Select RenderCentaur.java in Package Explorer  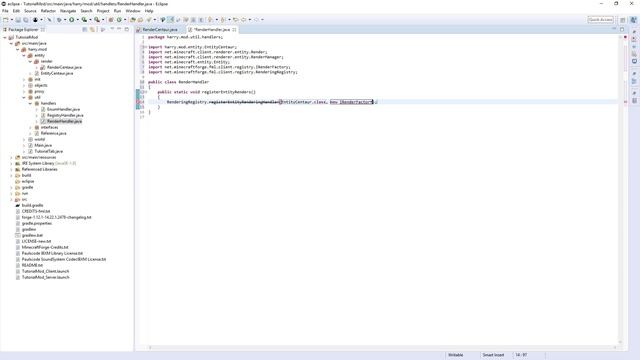[64, 67]
